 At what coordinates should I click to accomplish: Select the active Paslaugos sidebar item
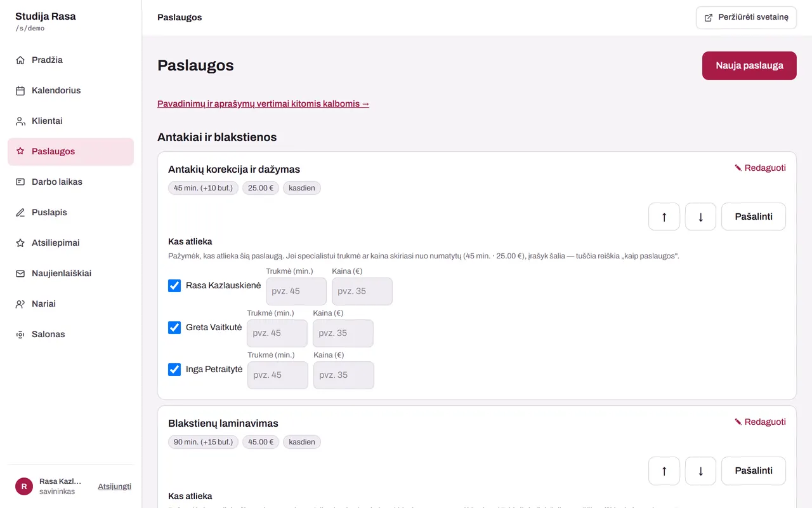click(x=70, y=152)
